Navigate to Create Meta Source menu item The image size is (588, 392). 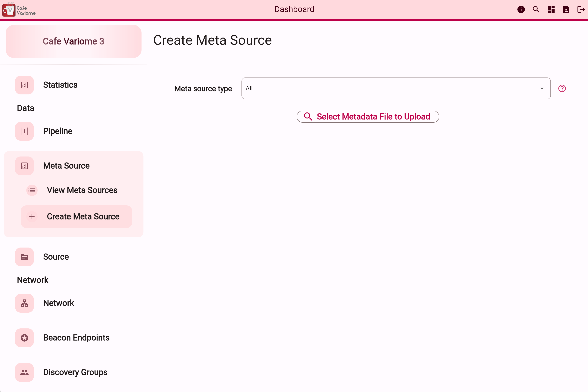pos(83,217)
